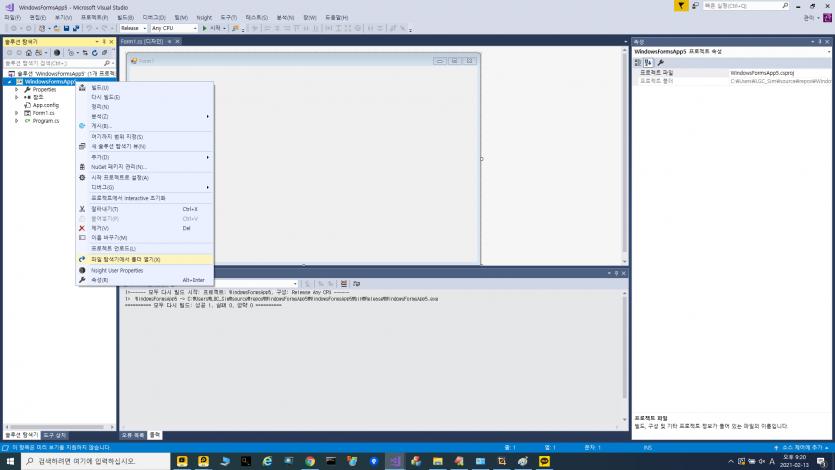
Task: Click the notifications filter flag icon
Action: click(681, 6)
